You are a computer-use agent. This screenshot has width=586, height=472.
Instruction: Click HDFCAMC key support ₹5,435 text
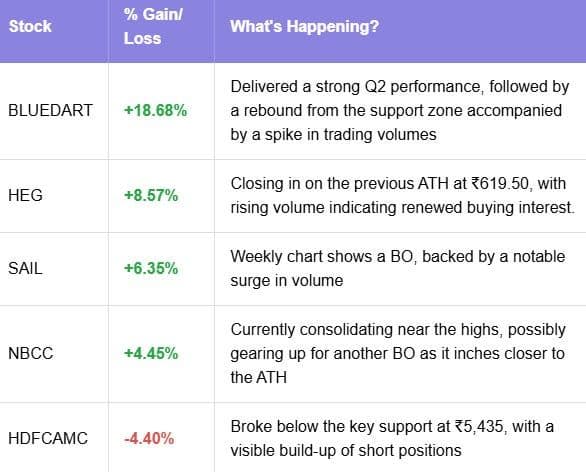pos(392,438)
